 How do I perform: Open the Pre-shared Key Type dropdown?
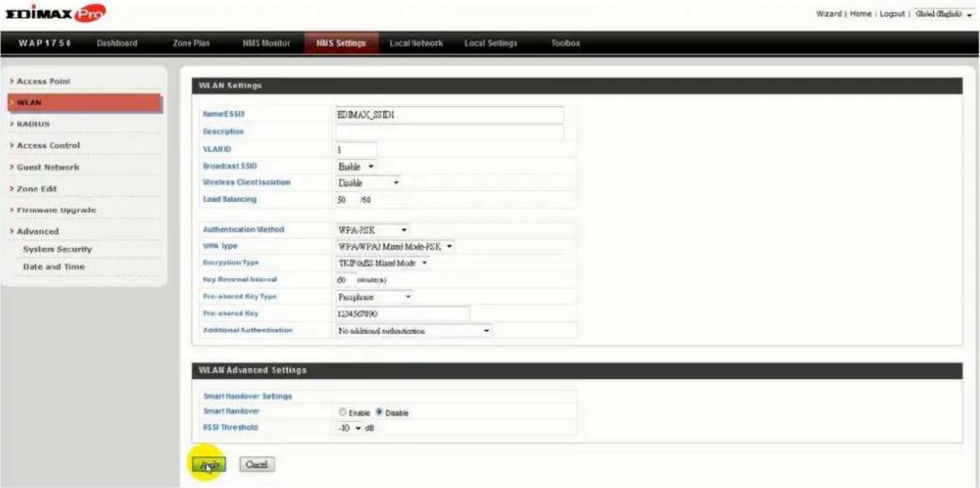click(x=374, y=296)
